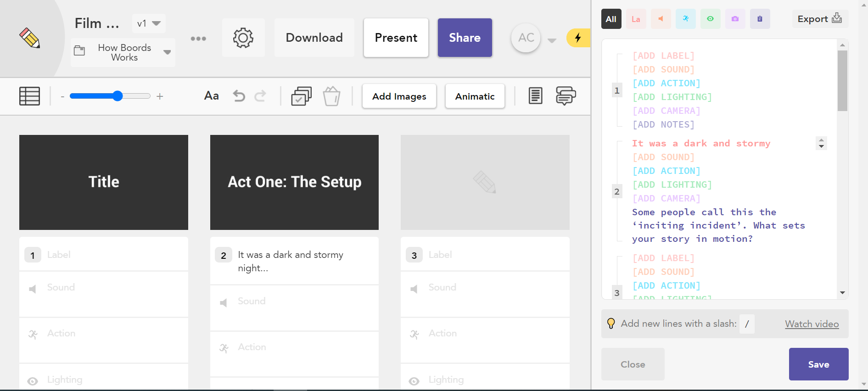Click the pencil logo icon
The image size is (868, 391).
30,38
